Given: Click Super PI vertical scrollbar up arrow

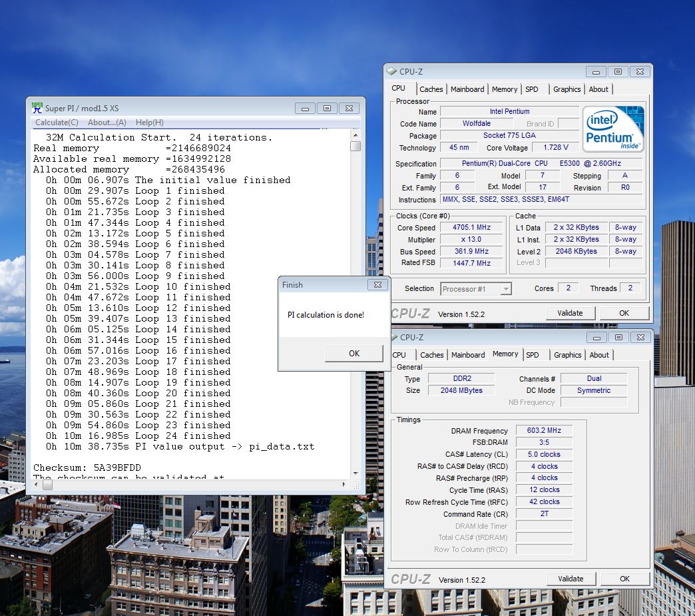Looking at the screenshot, I should pyautogui.click(x=355, y=135).
